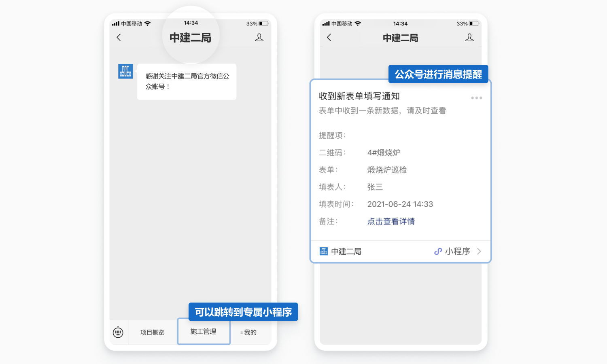Tap the Wi-Fi icon on right phone status bar
The image size is (607, 364).
pos(358,23)
